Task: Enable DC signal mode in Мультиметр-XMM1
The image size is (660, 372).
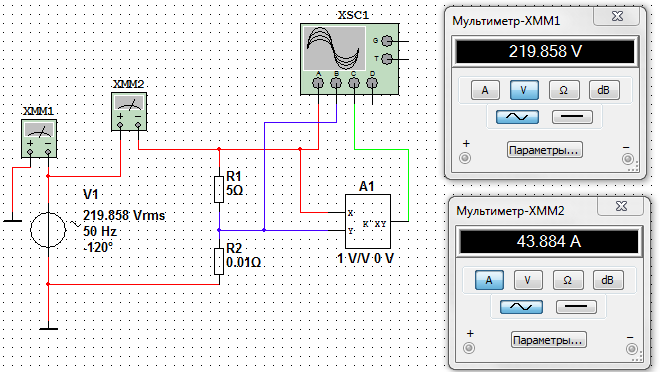Action: coord(572,117)
